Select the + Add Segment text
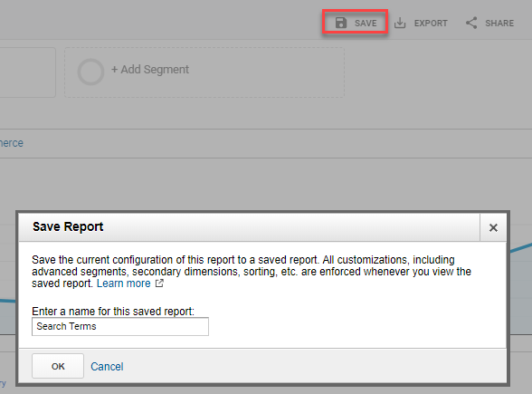This screenshot has height=394, width=532. (150, 69)
